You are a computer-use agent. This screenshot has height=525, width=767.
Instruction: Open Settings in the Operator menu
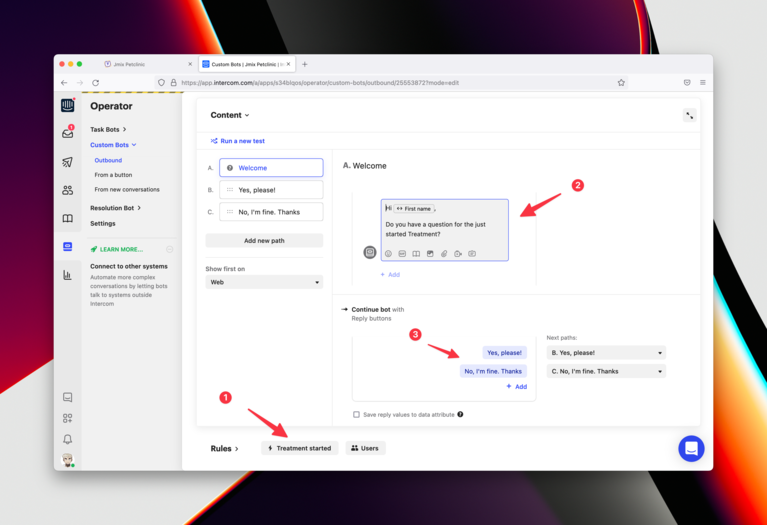point(103,223)
